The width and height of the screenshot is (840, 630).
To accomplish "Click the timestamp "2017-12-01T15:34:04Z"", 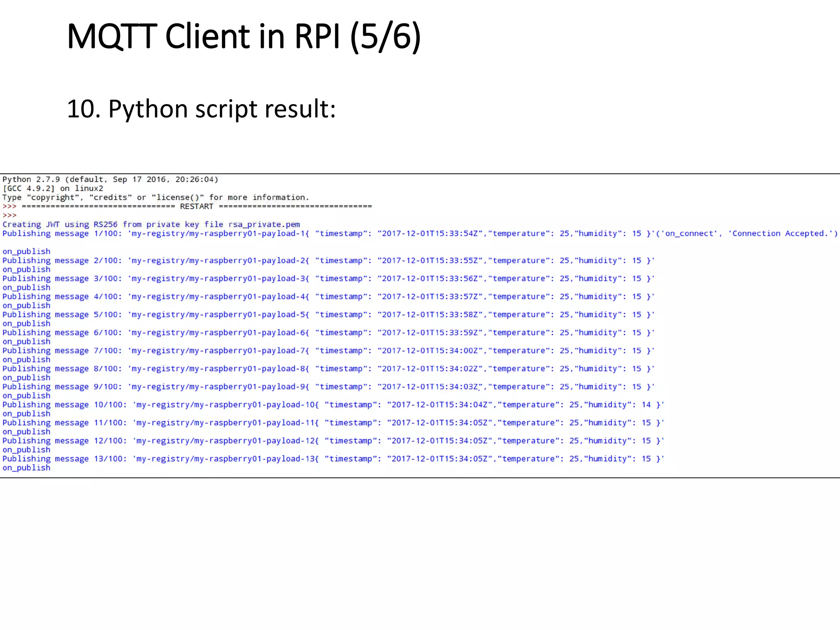I will click(439, 405).
